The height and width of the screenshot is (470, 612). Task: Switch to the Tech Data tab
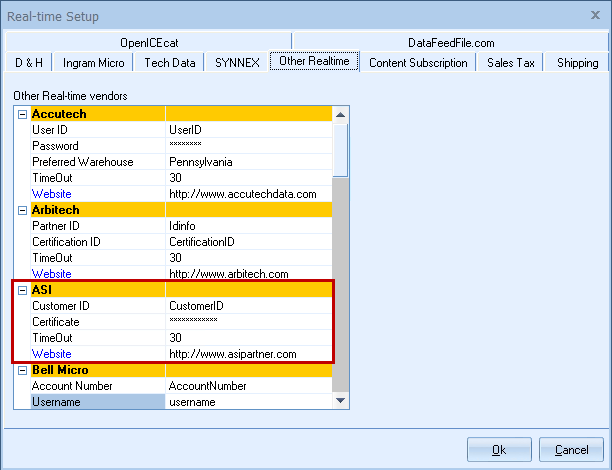[169, 62]
